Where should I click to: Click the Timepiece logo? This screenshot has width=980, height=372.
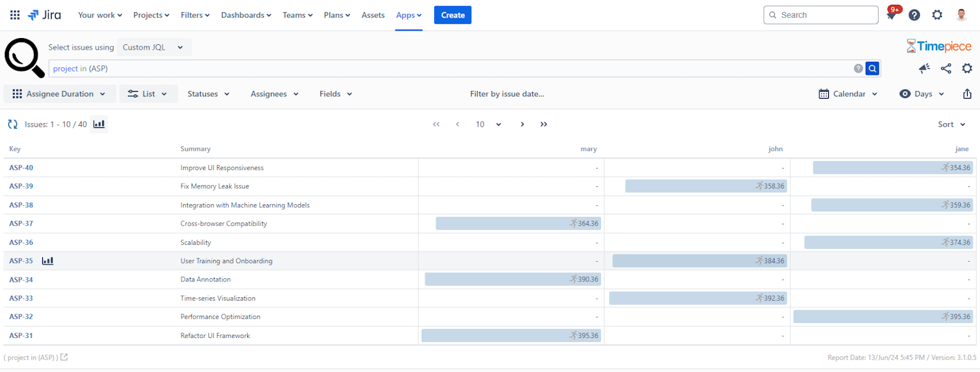938,46
